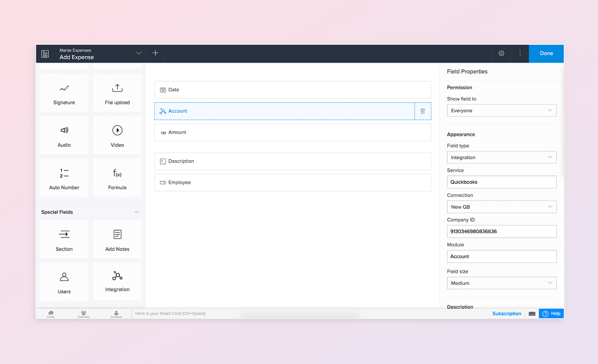The width and height of the screenshot is (598, 364).
Task: Open the Help button
Action: tap(551, 314)
